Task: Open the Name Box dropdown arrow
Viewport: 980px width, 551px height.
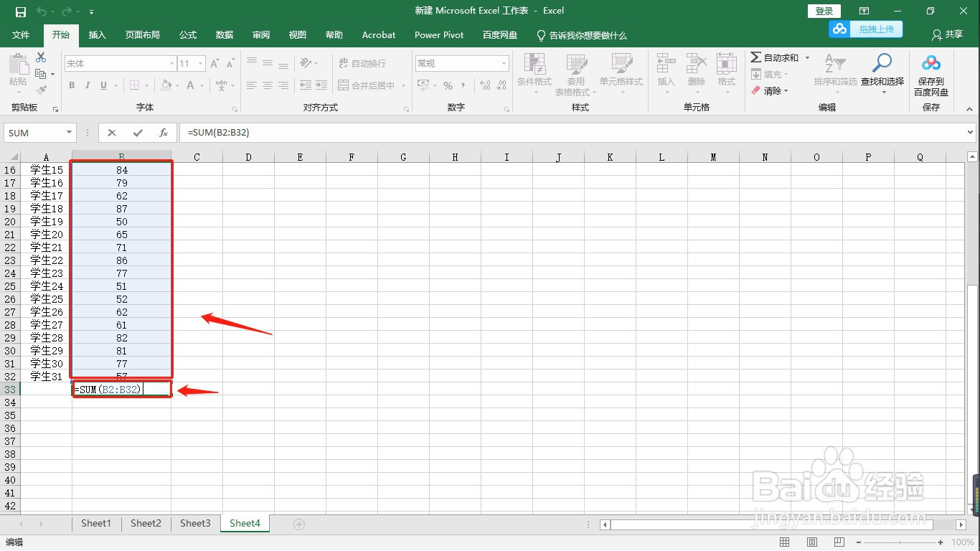Action: point(70,133)
